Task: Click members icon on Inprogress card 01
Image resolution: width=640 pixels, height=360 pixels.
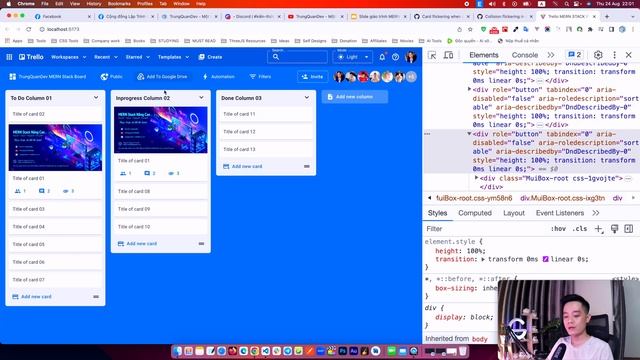Action: tap(123, 173)
